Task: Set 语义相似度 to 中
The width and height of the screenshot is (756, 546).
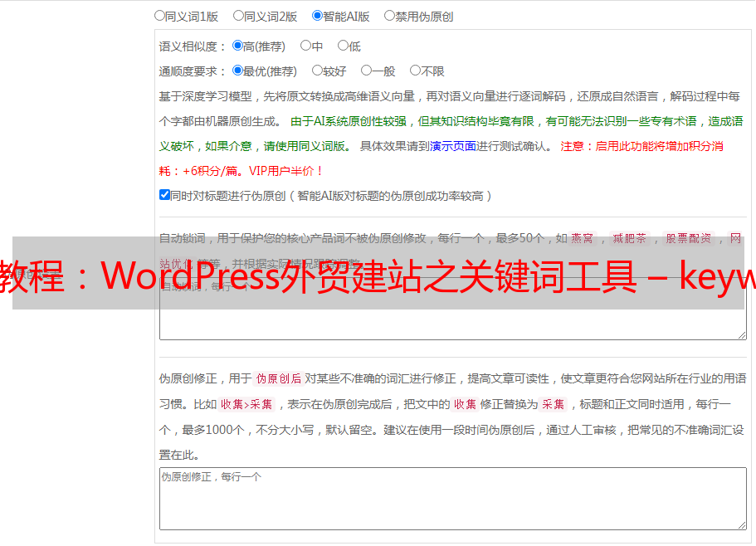Action: point(305,46)
